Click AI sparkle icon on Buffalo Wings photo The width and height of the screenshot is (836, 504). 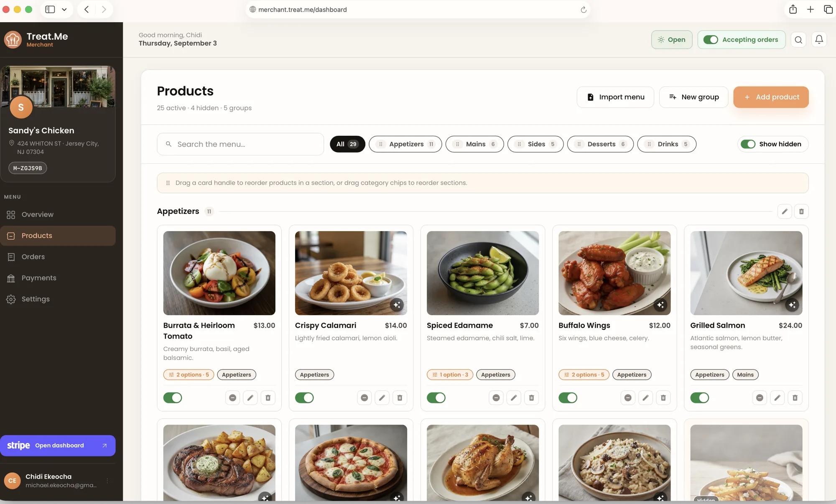pos(660,305)
